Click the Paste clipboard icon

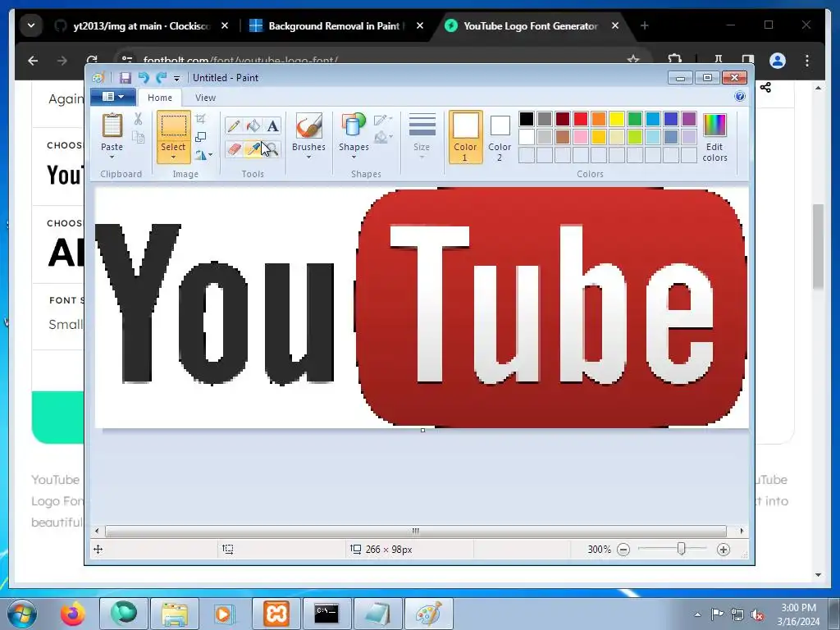tap(112, 126)
